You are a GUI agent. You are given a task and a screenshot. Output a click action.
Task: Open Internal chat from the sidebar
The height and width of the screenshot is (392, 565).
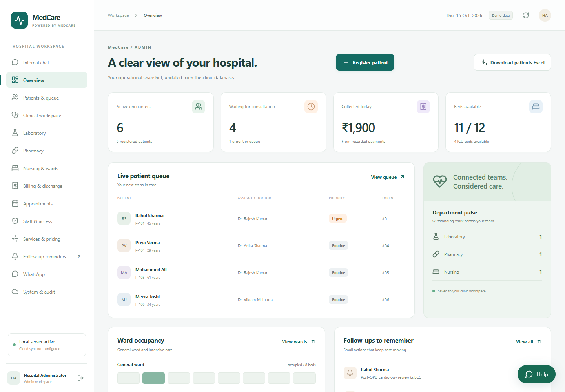47,62
